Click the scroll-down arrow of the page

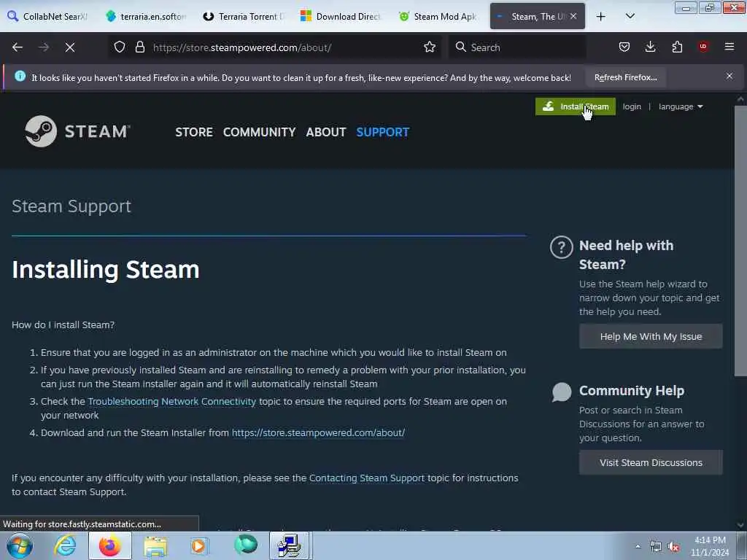(740, 525)
